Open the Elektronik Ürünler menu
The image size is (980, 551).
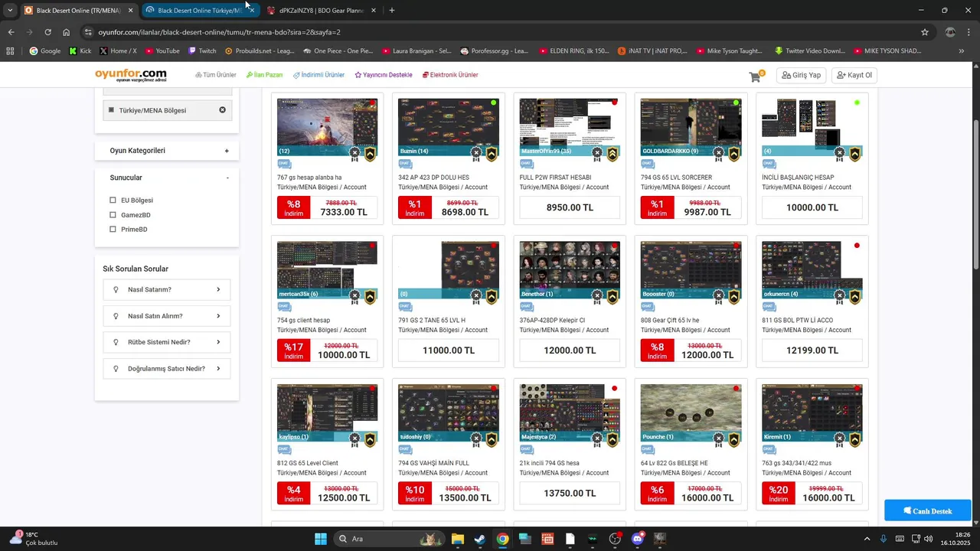450,75
